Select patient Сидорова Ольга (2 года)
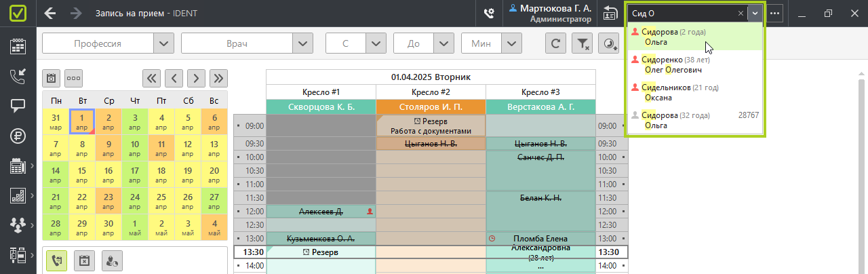Screen dimensions: 868x274 695,37
